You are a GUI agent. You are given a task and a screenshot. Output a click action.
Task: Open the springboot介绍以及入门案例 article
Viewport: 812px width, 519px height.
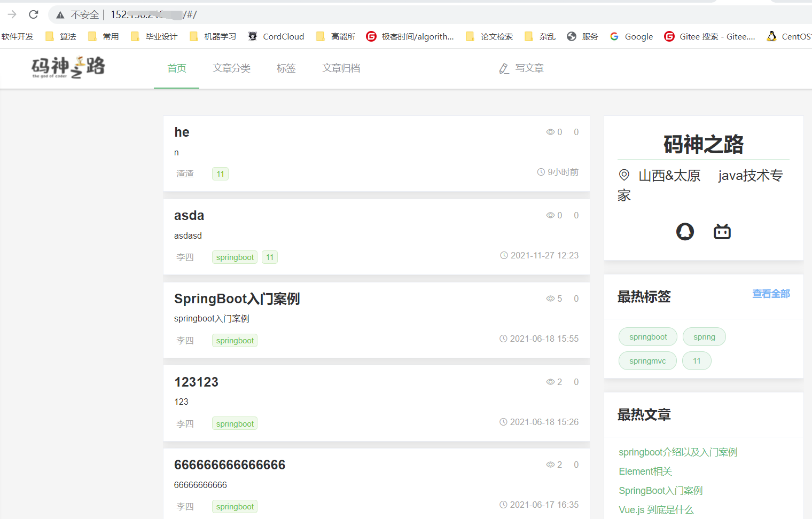(x=678, y=452)
